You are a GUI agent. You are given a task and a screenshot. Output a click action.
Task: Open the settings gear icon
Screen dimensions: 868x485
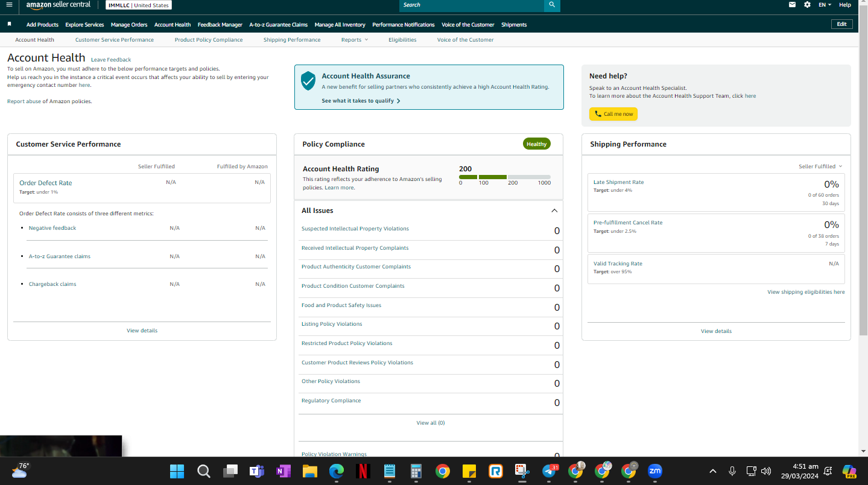pyautogui.click(x=808, y=5)
